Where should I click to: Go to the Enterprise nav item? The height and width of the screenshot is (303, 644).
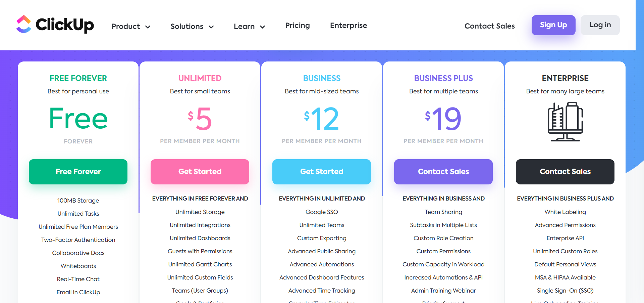348,26
